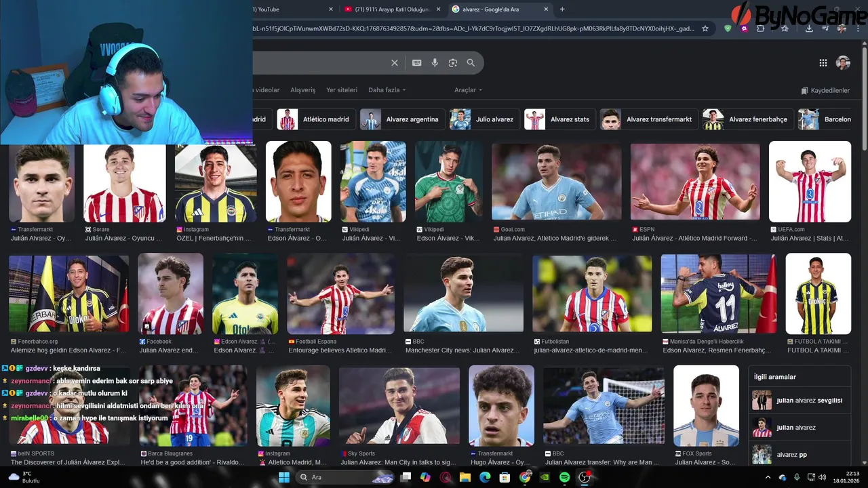Open Kaydedilenler saved items
The width and height of the screenshot is (868, 488).
(x=825, y=90)
